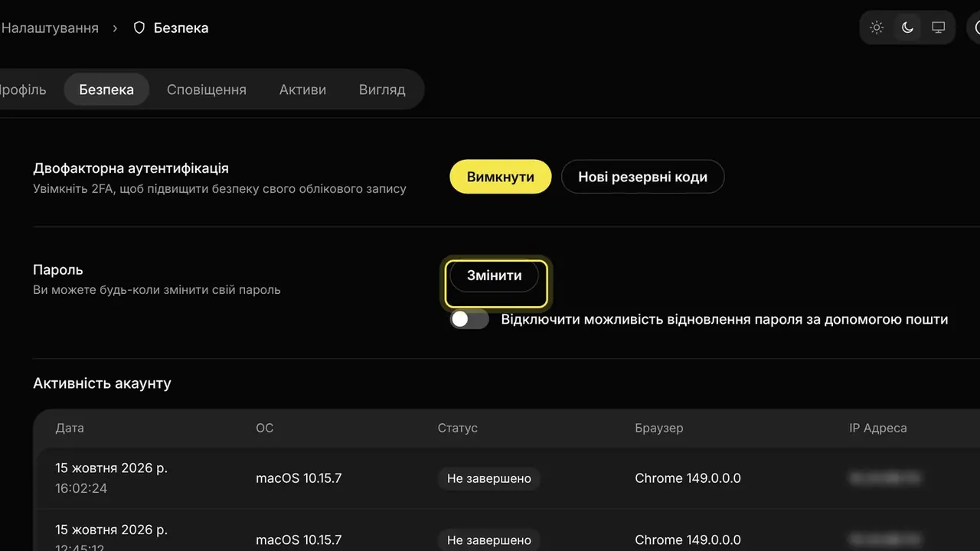This screenshot has width=980, height=551.
Task: Click the Активність акаунту heading
Action: (102, 383)
